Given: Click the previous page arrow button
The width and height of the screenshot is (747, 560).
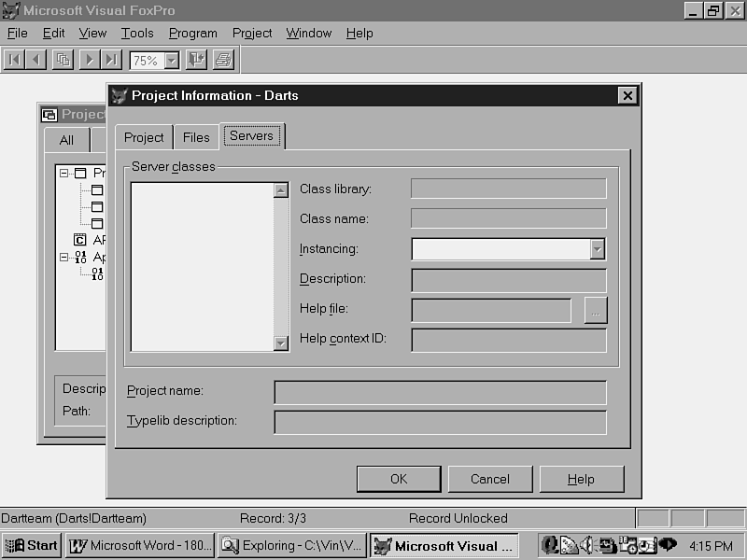Looking at the screenshot, I should (37, 60).
